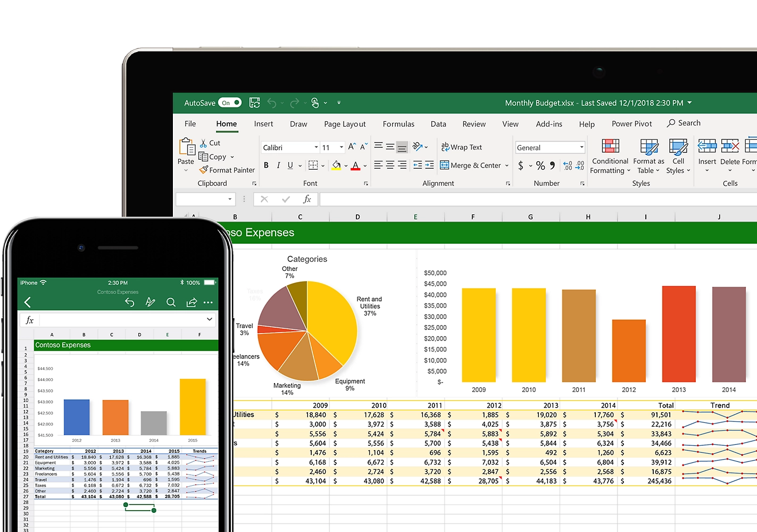757x532 pixels.
Task: Open Conditional Formatting in Styles group
Action: [x=610, y=156]
